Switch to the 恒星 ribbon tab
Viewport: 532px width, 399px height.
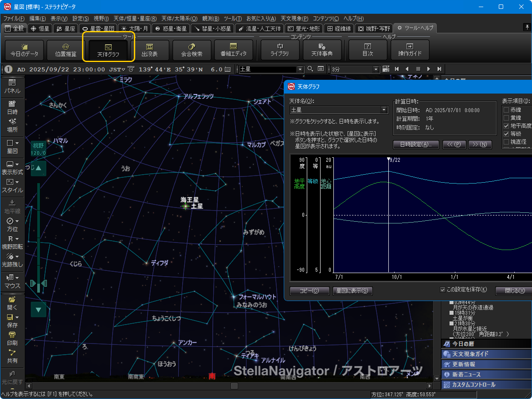click(x=40, y=28)
